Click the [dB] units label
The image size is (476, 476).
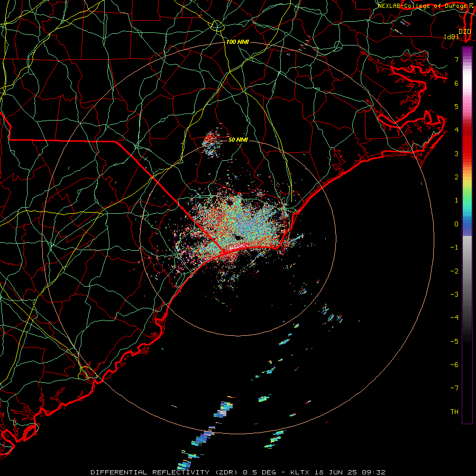452,36
